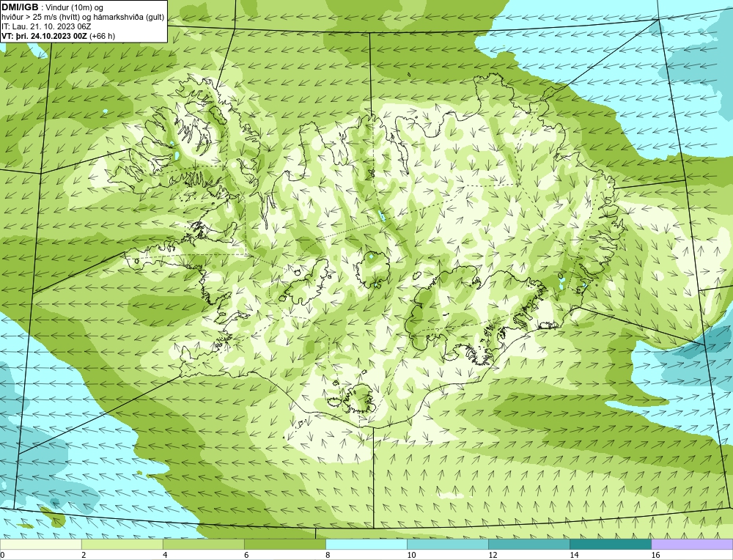Click the scale label "14"
733x560 pixels.
[574, 555]
